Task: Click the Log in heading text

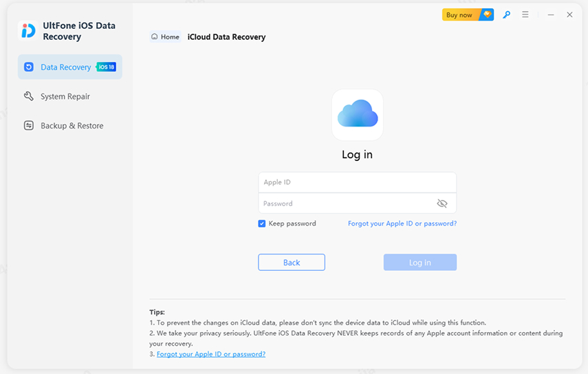Action: 357,155
